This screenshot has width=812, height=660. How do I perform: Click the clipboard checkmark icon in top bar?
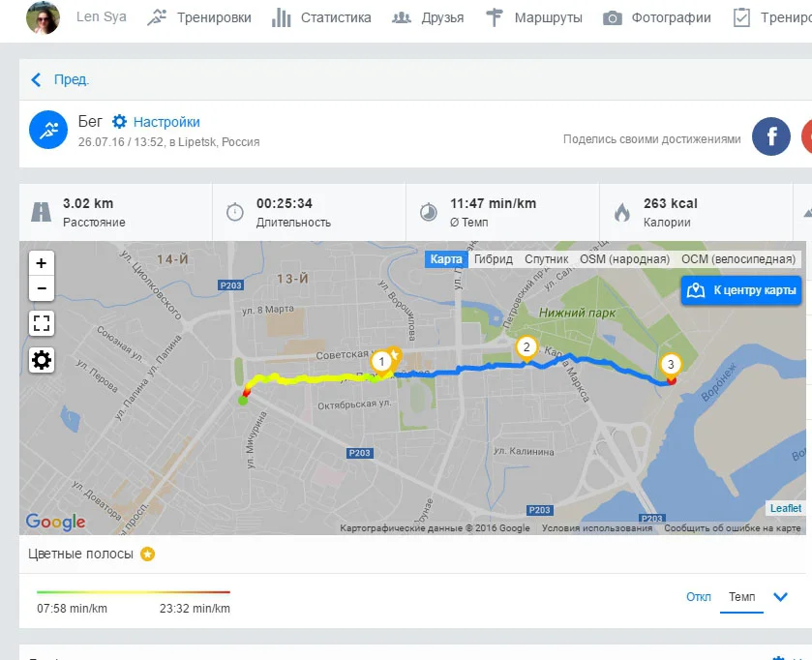(741, 17)
